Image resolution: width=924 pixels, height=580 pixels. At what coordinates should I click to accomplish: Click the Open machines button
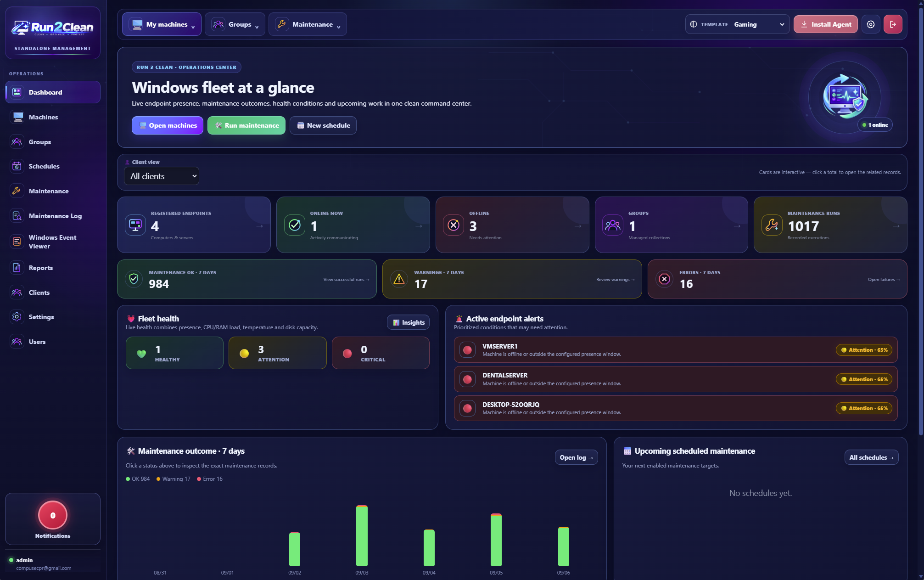pos(168,125)
